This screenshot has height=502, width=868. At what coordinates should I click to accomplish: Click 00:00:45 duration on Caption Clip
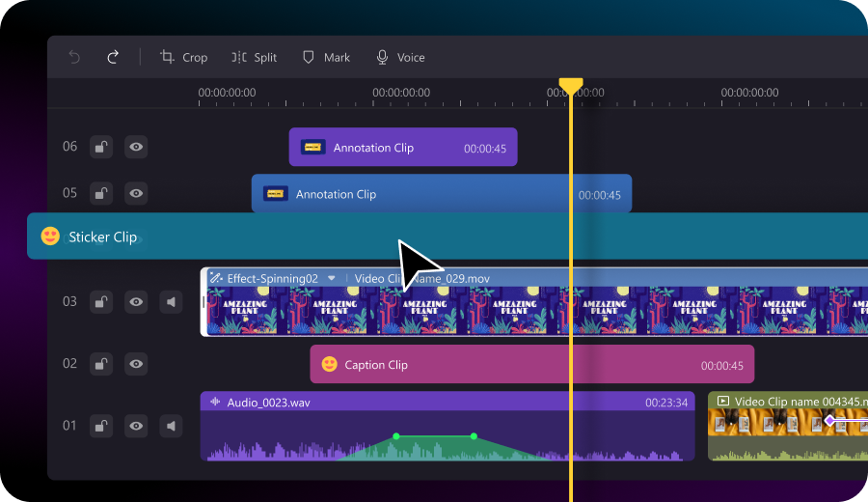coord(721,366)
